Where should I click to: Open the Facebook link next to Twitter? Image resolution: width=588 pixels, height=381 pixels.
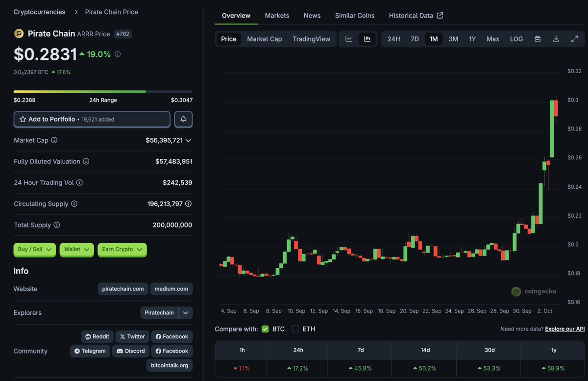coord(172,336)
